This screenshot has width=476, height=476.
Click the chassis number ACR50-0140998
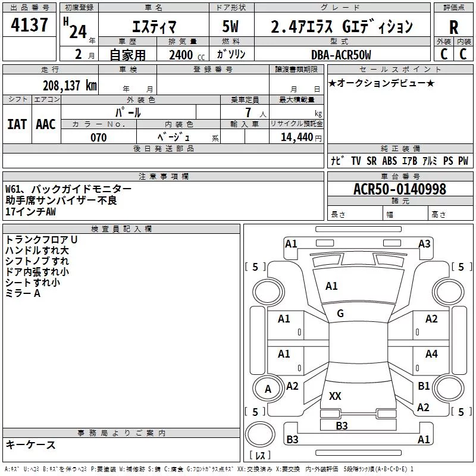[x=400, y=189]
